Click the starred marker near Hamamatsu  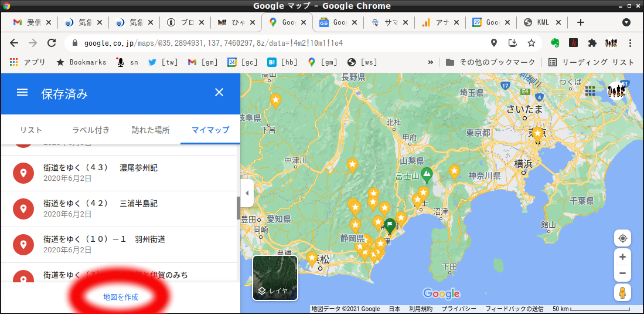pos(312,259)
